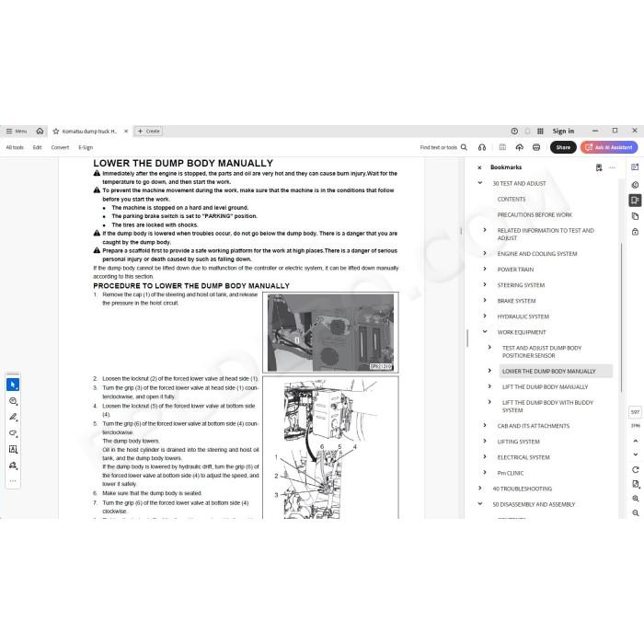Select the highlight pen tool

pos(13,417)
